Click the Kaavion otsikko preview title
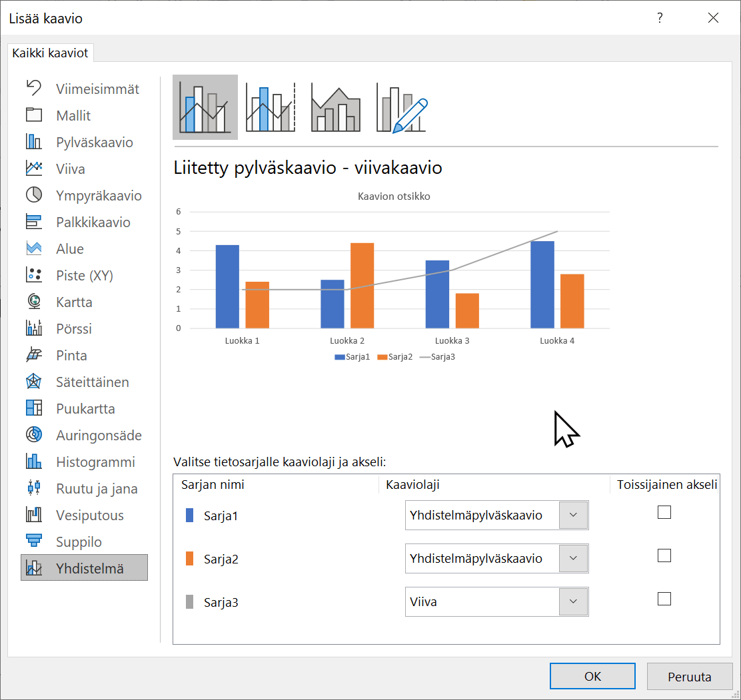The image size is (741, 700). 394,196
